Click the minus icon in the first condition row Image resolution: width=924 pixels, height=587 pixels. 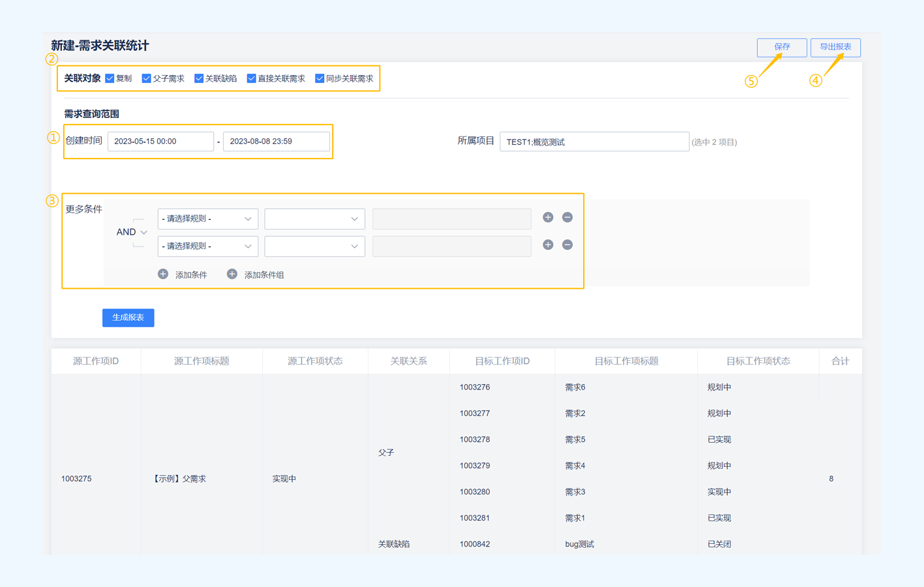pos(567,217)
